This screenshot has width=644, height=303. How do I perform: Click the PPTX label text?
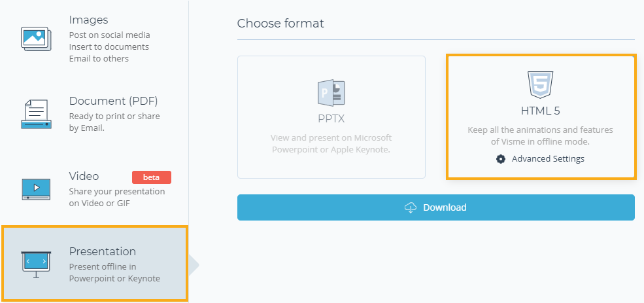point(331,119)
